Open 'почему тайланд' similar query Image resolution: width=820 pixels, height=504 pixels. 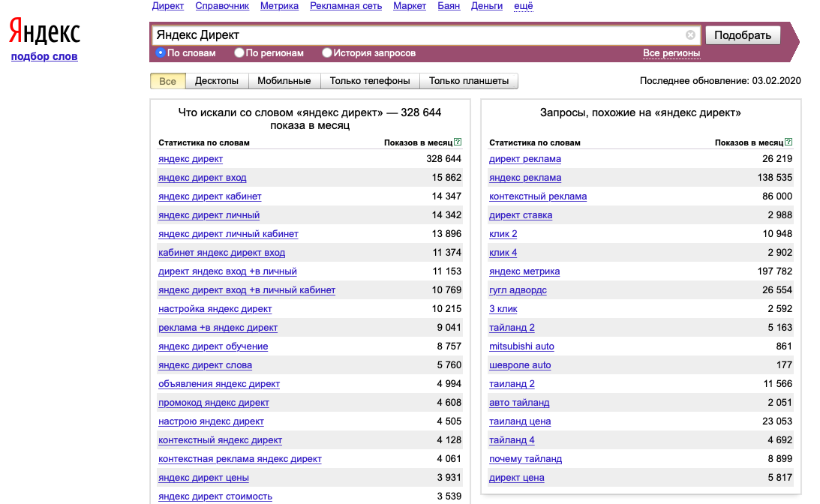[526, 459]
